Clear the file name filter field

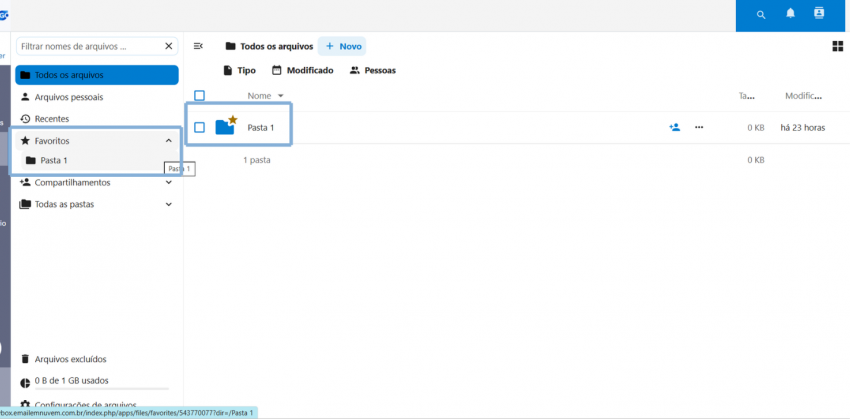(169, 46)
